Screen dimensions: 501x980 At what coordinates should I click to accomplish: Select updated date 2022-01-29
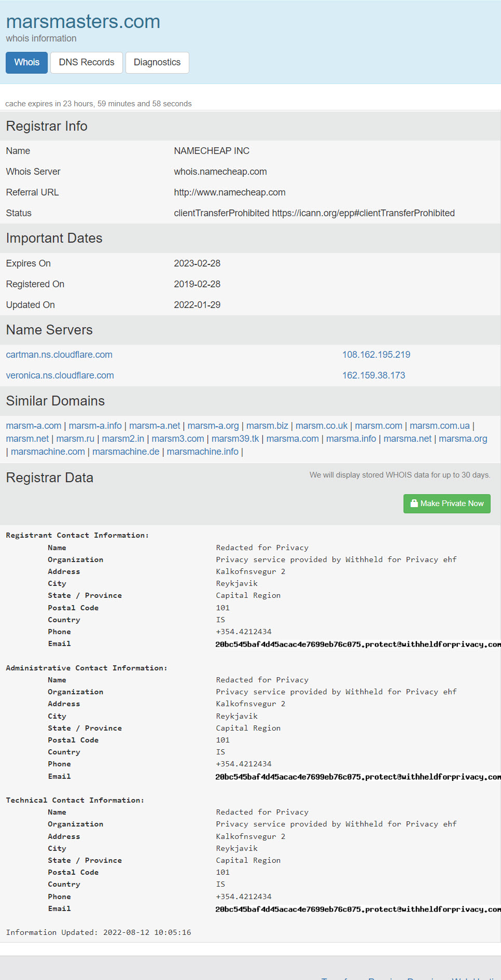click(x=197, y=305)
